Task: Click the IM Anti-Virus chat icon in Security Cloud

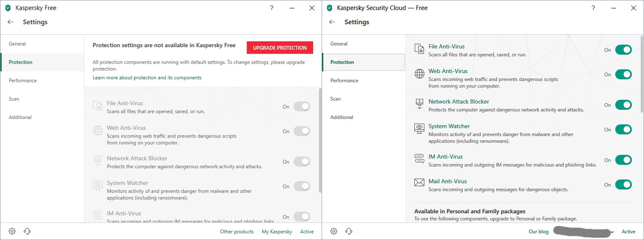Action: coord(419,159)
